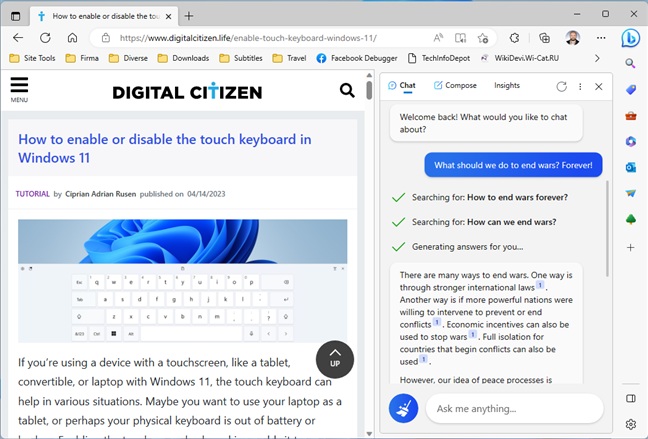
Task: Switch to the Compose tab
Action: pyautogui.click(x=455, y=86)
